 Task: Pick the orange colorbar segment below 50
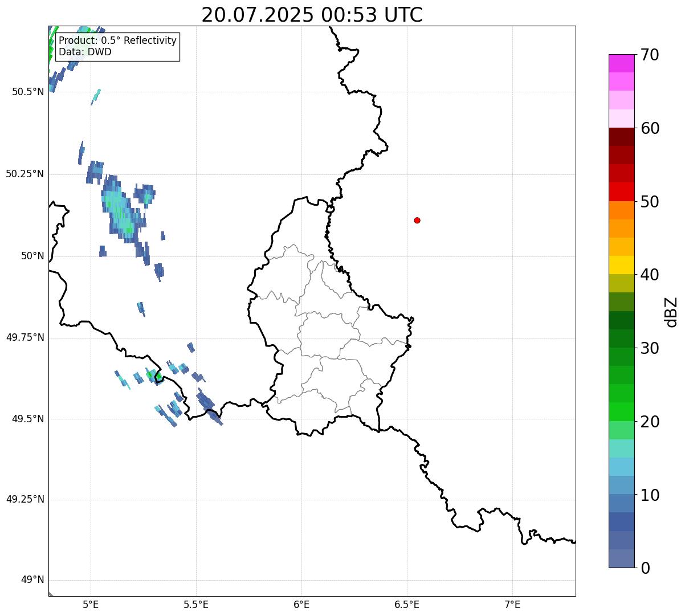[622, 210]
